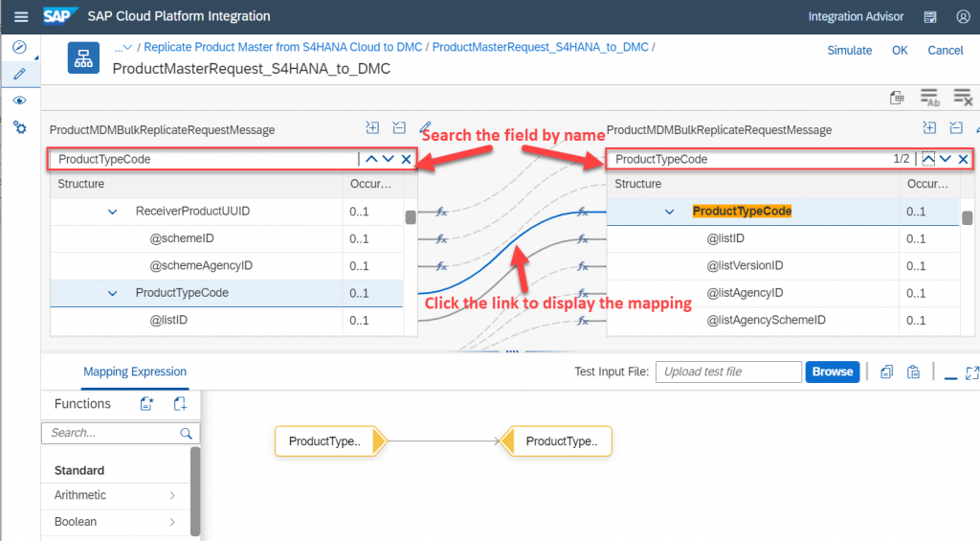Go to next match in target search
This screenshot has width=980, height=541.
[x=945, y=160]
